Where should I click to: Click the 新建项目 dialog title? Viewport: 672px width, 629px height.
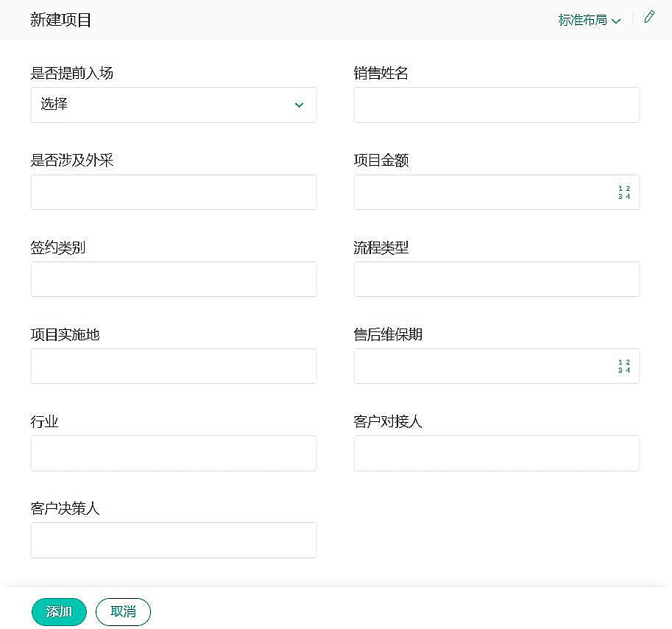point(60,20)
